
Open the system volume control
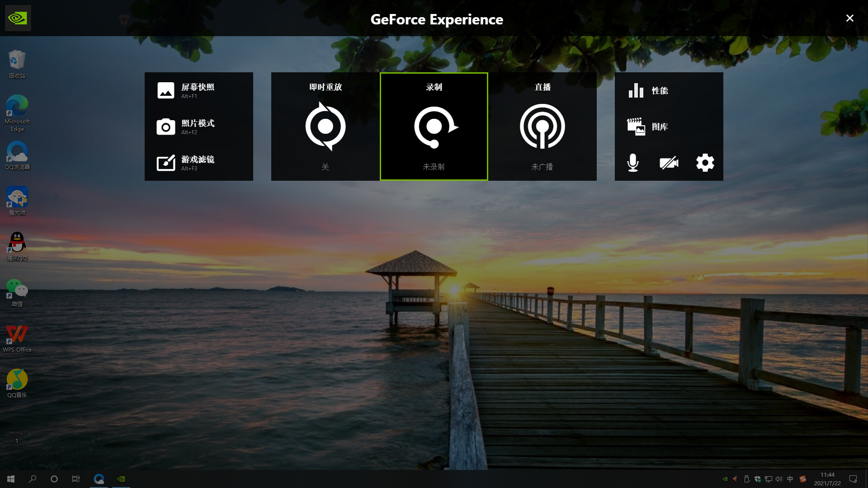pos(779,479)
